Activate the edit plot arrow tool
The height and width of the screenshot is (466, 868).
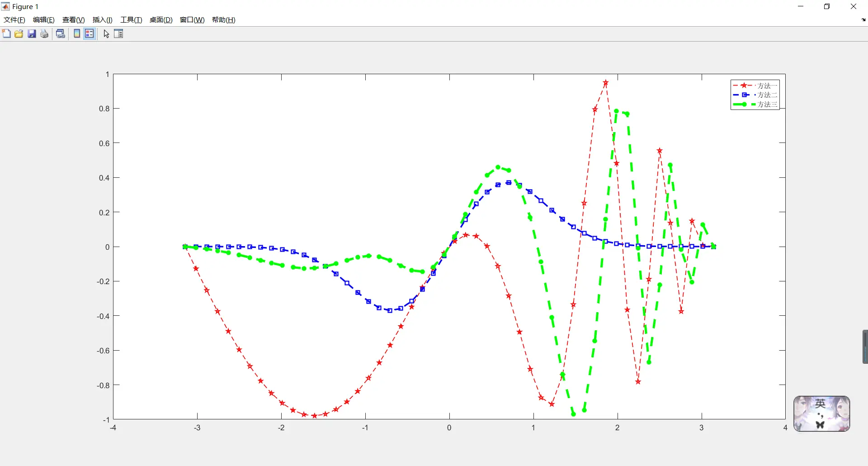(x=106, y=34)
